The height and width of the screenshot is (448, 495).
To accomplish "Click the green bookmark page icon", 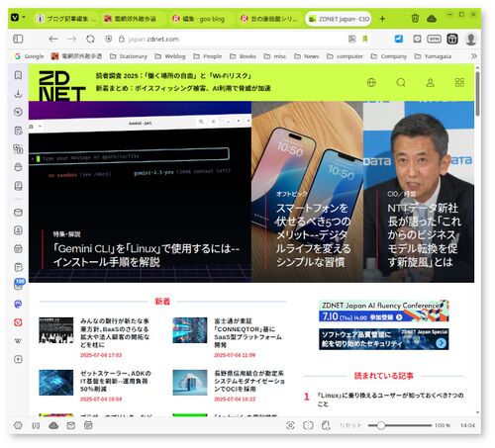I will (365, 39).
